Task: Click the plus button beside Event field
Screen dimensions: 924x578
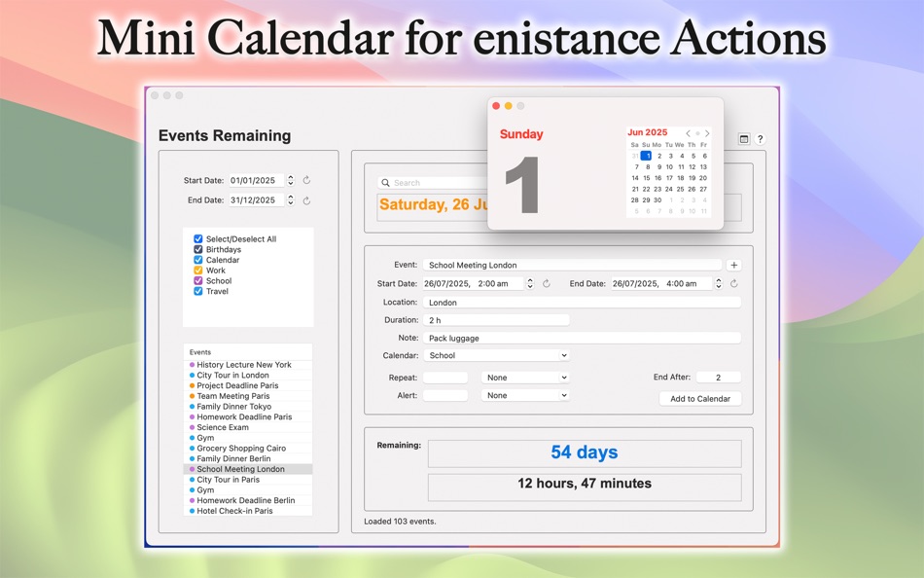Action: pyautogui.click(x=733, y=266)
